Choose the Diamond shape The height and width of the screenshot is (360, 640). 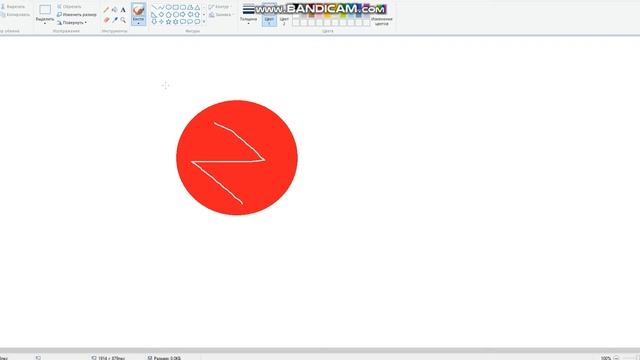coord(161,15)
